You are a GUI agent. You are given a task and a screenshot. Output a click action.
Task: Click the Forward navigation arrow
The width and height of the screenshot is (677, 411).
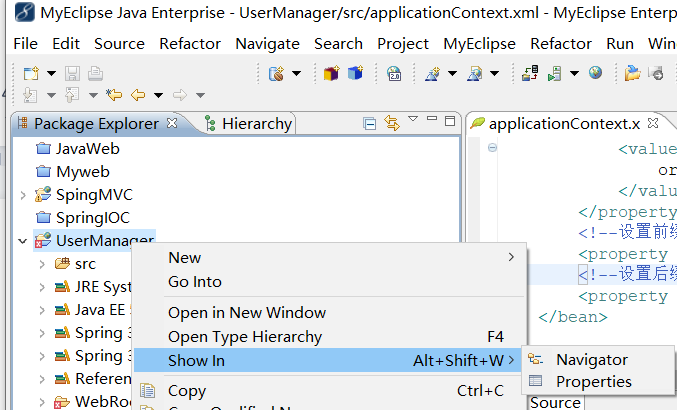180,95
